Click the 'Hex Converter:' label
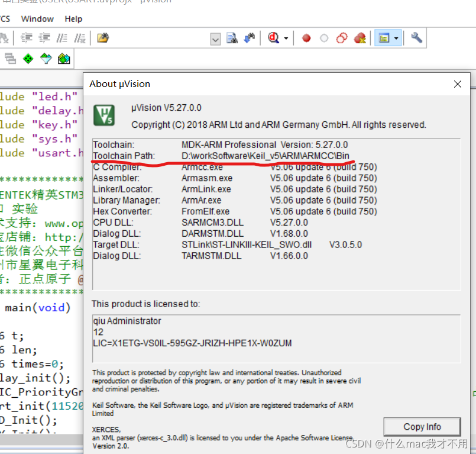Viewport: 476px width, 454px height. [122, 211]
